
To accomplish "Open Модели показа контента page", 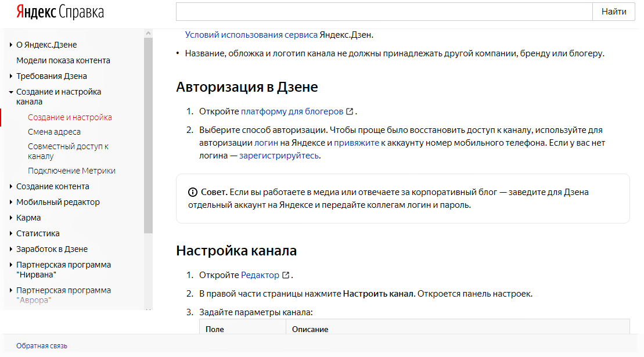I will point(63,60).
